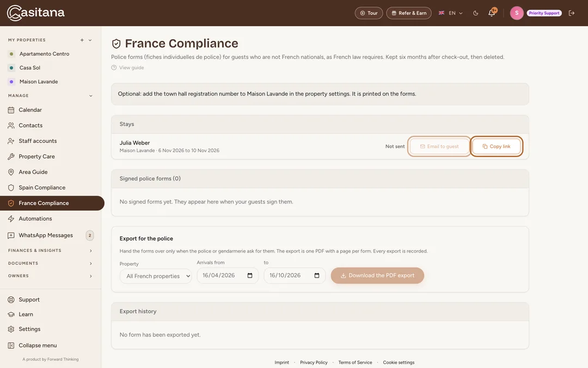Open calendar picker for 16/10/2026
Image resolution: width=588 pixels, height=368 pixels.
[x=316, y=276]
